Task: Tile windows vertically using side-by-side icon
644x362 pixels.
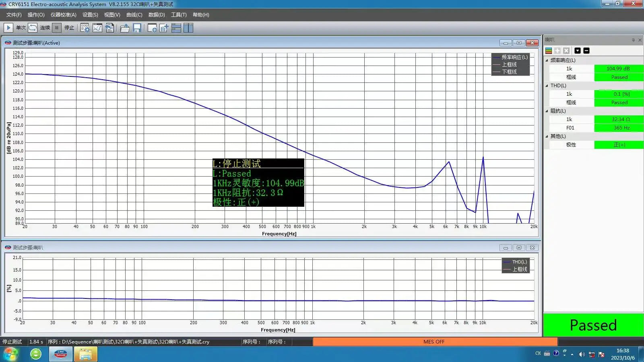Action: (x=188, y=28)
